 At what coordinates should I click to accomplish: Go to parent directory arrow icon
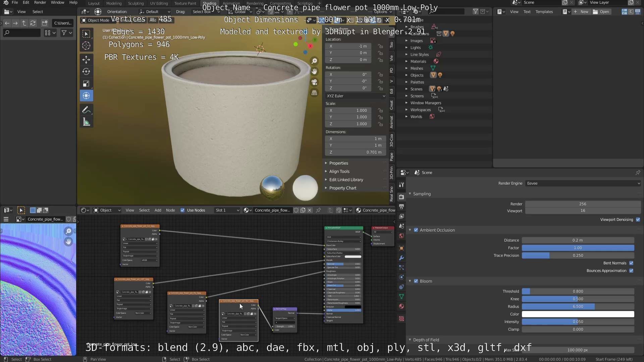(x=24, y=23)
